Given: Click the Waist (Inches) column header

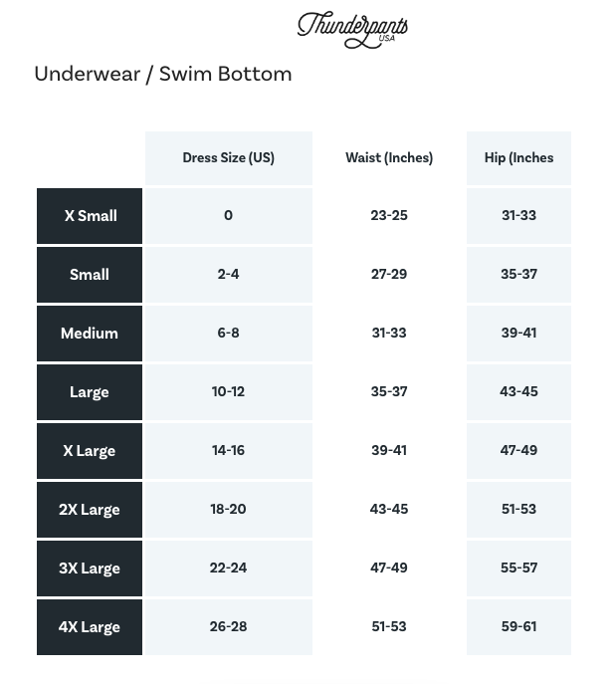Looking at the screenshot, I should (389, 157).
